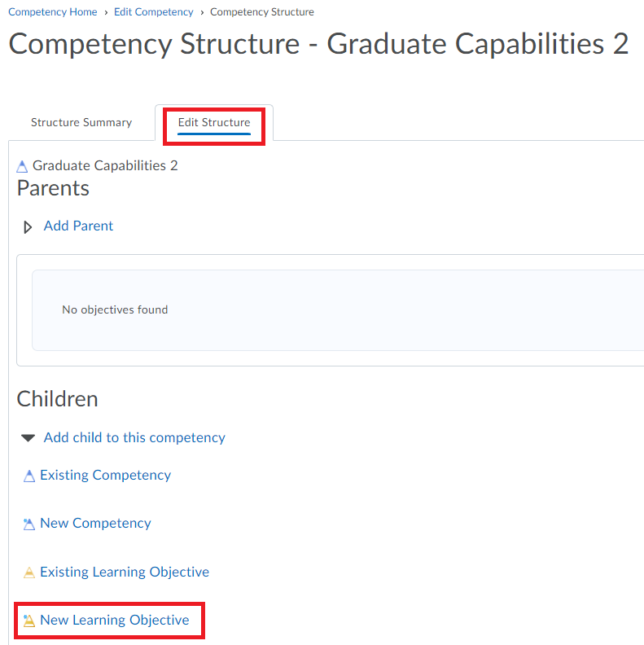Click the Existing Learning Objective yellow icon
Screen dimensions: 644x645
29,573
